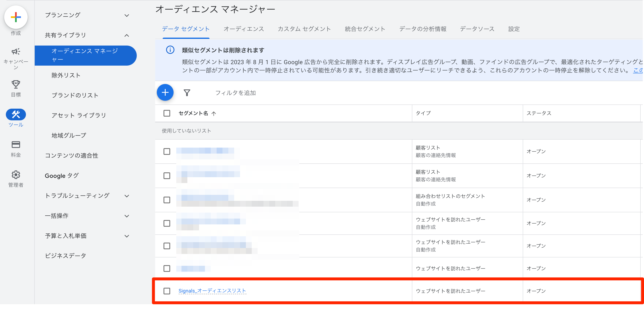Image resolution: width=644 pixels, height=313 pixels.
Task: Click the 類似セグメントは削除されます heading
Action: [223, 50]
